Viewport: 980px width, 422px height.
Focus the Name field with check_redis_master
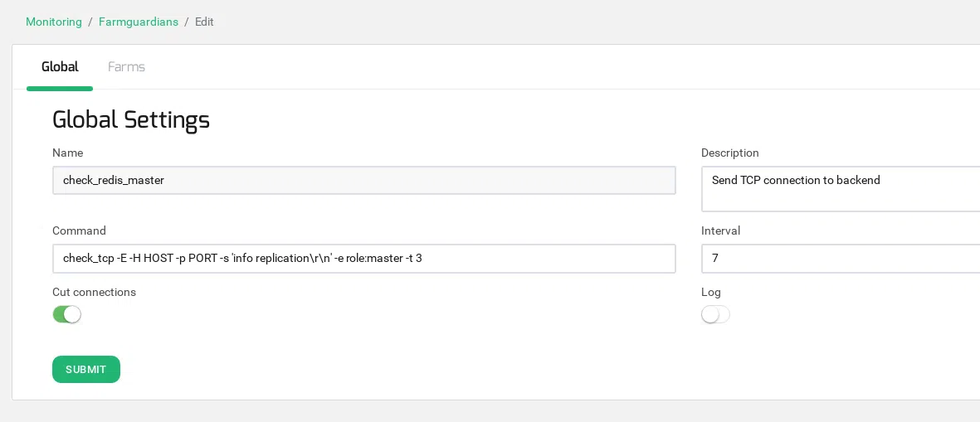[363, 181]
